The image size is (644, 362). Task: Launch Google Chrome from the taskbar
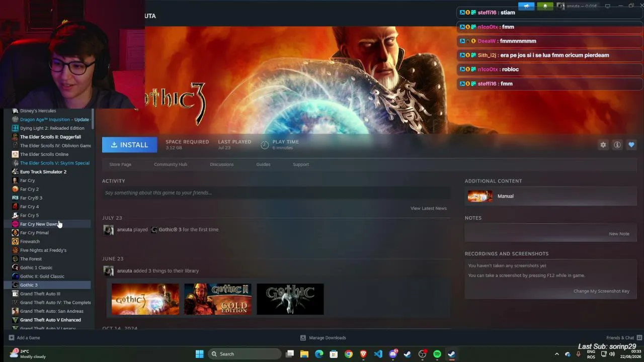coord(349,354)
